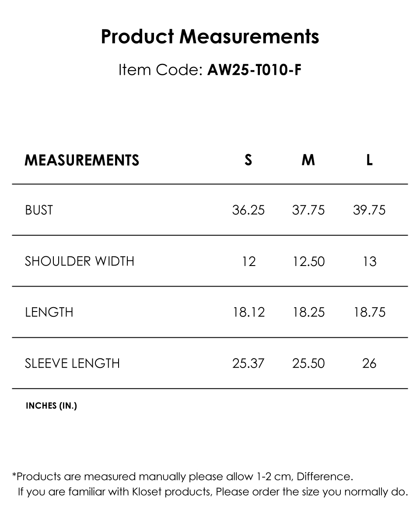The image size is (420, 525).
Task: Click bust value 36.25 for size S
Action: 248,210
